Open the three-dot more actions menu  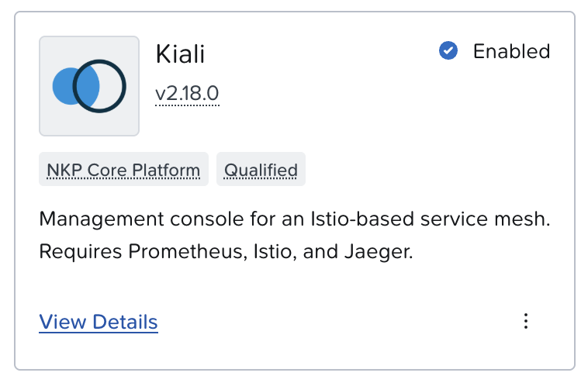tap(526, 321)
